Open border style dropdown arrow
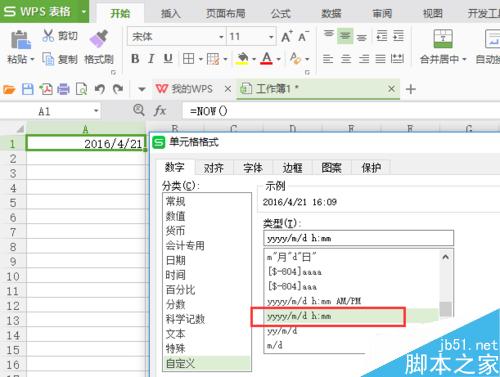The height and width of the screenshot is (377, 500). (x=201, y=59)
